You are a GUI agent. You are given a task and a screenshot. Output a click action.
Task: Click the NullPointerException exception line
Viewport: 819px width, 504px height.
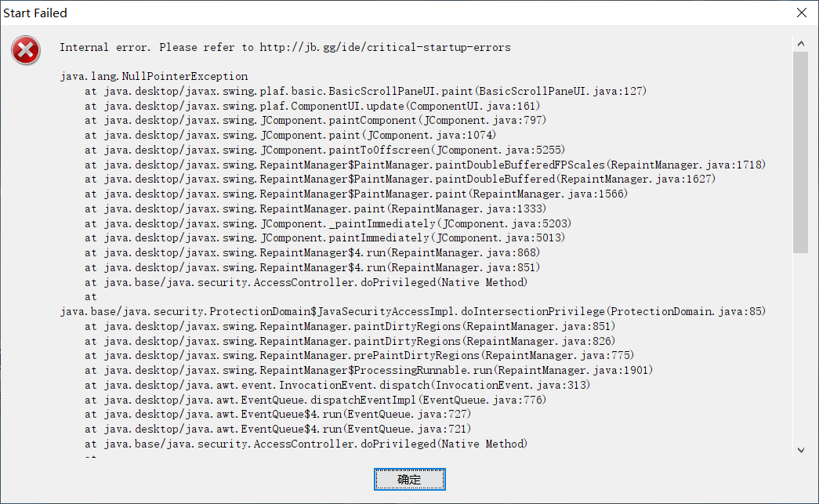(154, 76)
